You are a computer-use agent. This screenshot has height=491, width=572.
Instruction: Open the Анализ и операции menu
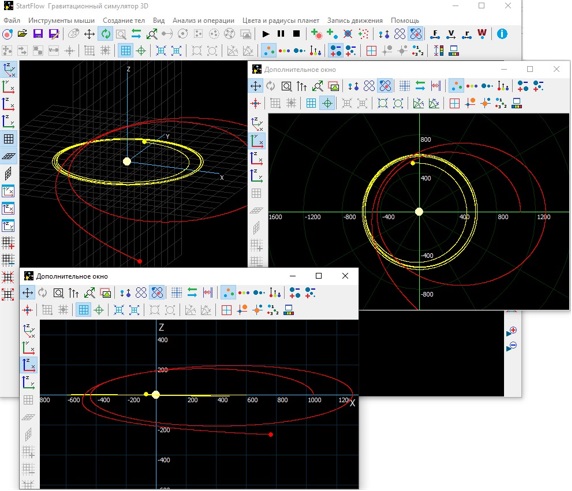pyautogui.click(x=203, y=20)
